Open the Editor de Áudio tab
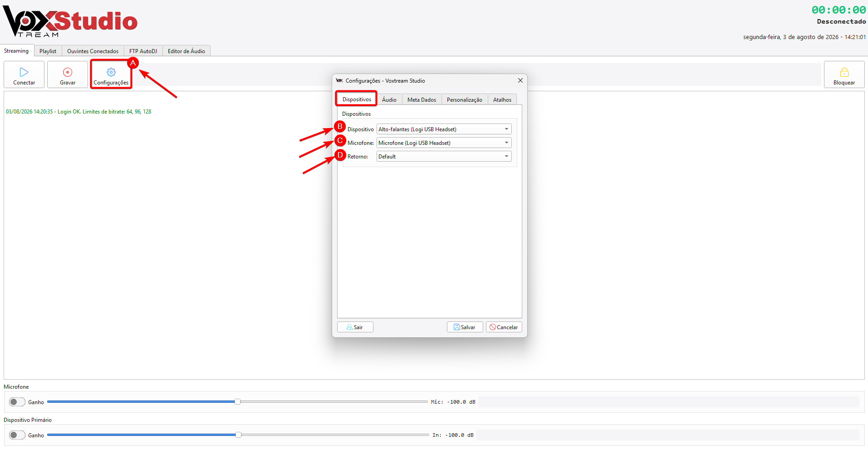Image resolution: width=868 pixels, height=450 pixels. (186, 51)
